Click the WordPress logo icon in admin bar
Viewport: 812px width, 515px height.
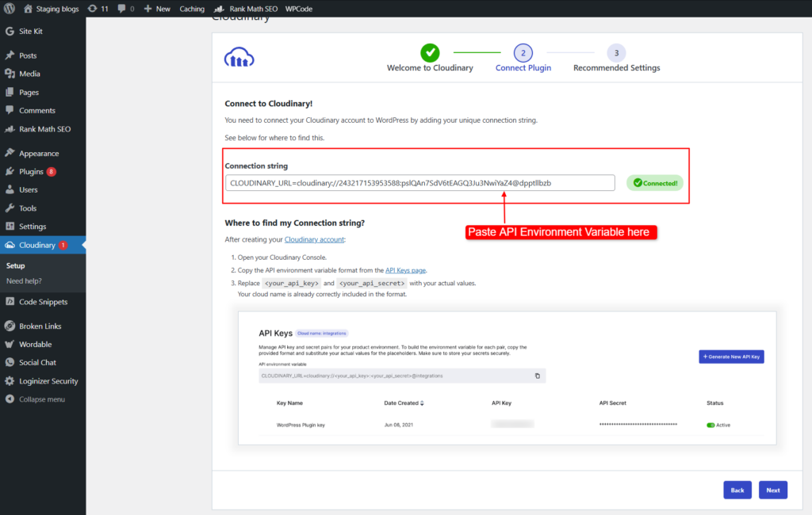pos(10,9)
